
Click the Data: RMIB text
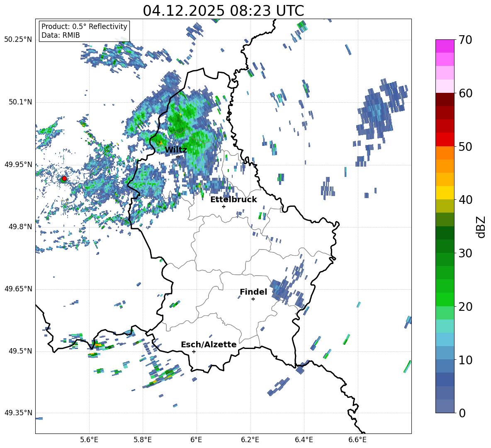pyautogui.click(x=61, y=35)
